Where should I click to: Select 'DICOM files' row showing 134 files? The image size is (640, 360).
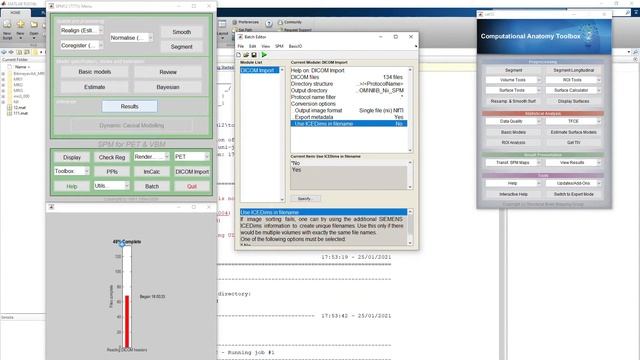[349, 77]
